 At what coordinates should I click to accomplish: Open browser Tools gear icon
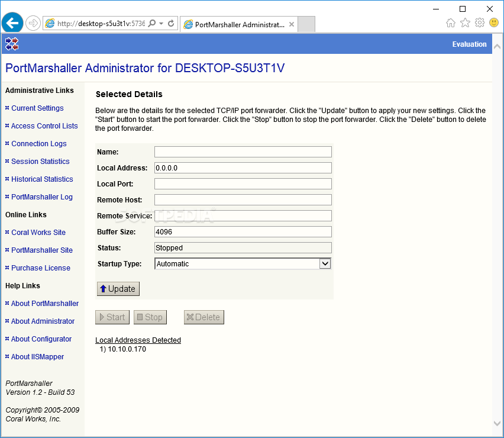point(480,23)
